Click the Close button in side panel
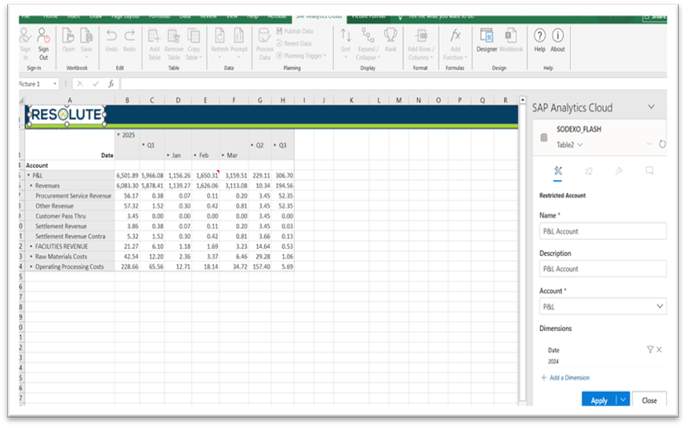The width and height of the screenshot is (686, 427). tap(649, 399)
